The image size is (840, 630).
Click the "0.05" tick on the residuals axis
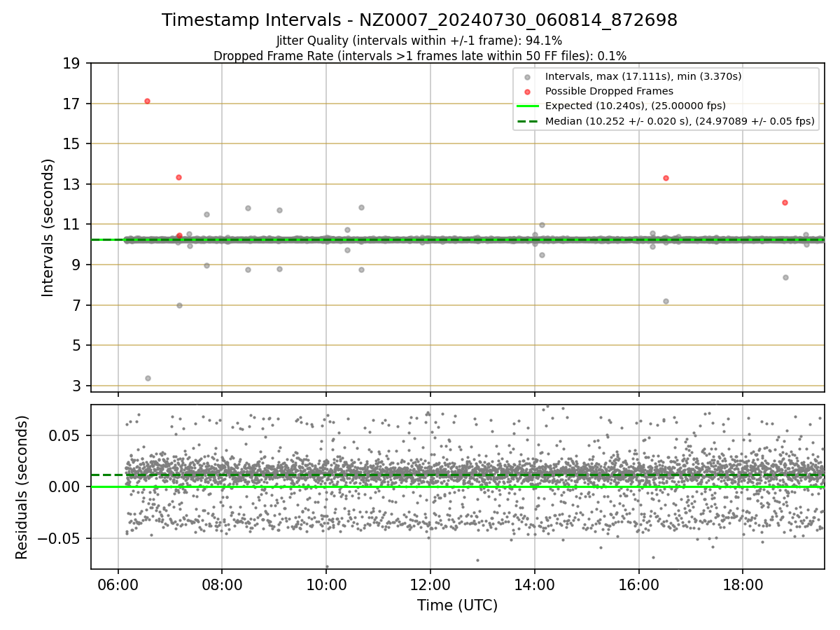[x=64, y=435]
